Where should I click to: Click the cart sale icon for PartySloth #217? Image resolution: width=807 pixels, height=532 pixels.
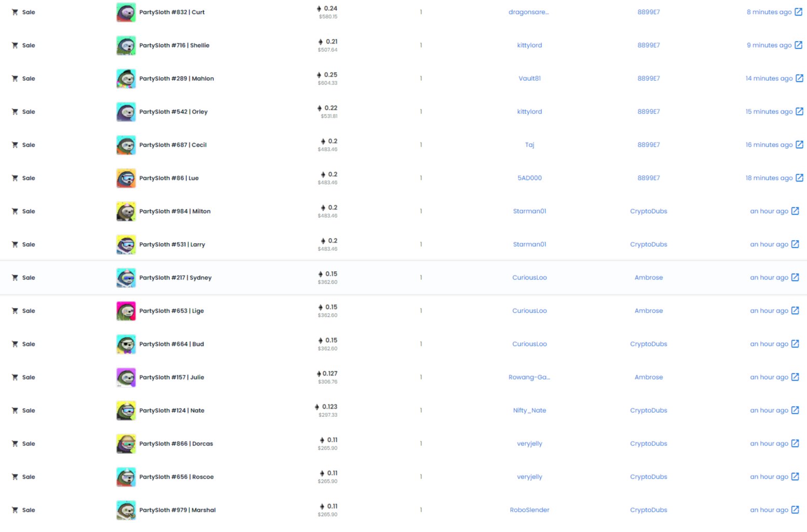coord(15,277)
